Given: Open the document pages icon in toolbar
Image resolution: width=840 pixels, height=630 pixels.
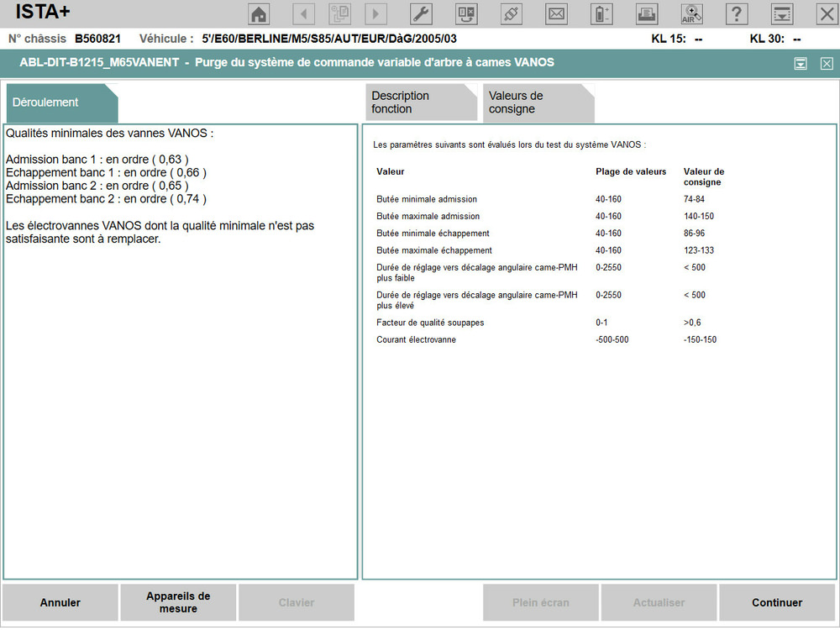Looking at the screenshot, I should coord(339,14).
